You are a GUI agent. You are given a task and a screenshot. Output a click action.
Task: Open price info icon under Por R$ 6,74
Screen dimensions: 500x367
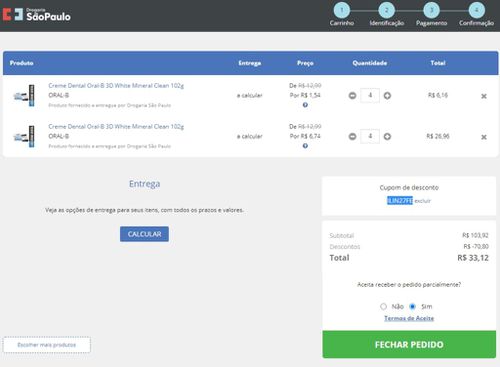305,146
